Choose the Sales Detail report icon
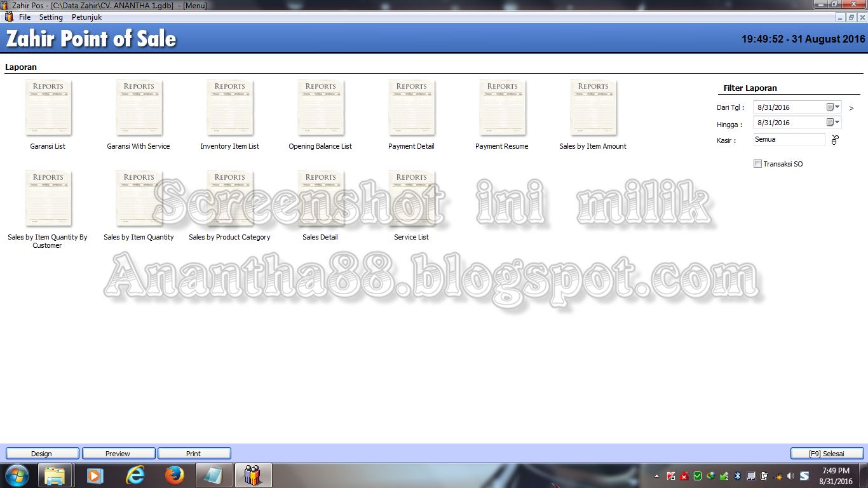Image resolution: width=868 pixels, height=488 pixels. click(x=321, y=198)
